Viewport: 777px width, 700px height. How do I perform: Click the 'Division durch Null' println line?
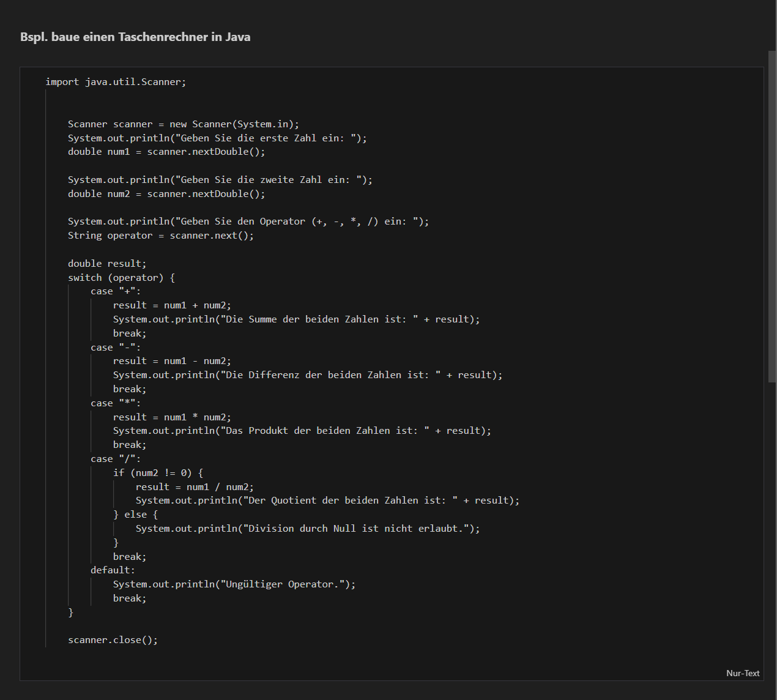point(308,529)
